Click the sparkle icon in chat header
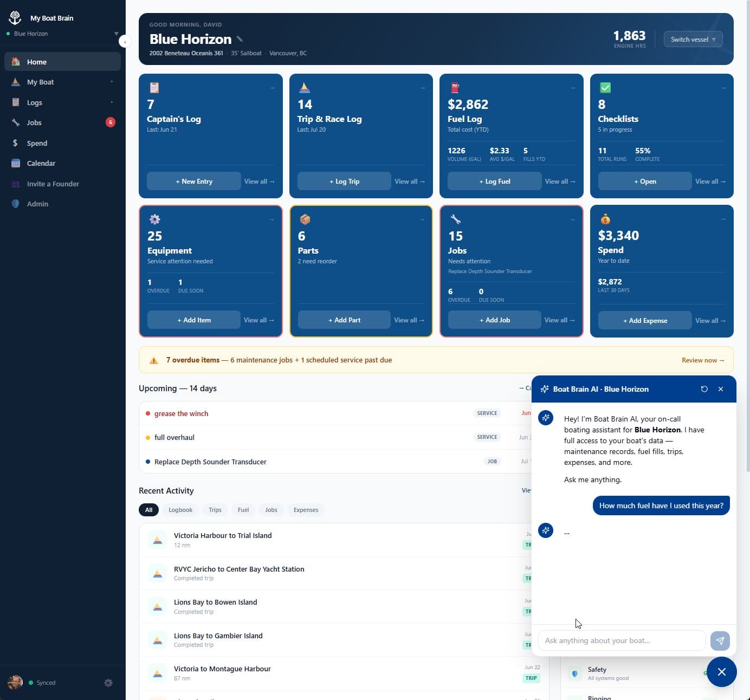This screenshot has width=750, height=700. click(545, 389)
